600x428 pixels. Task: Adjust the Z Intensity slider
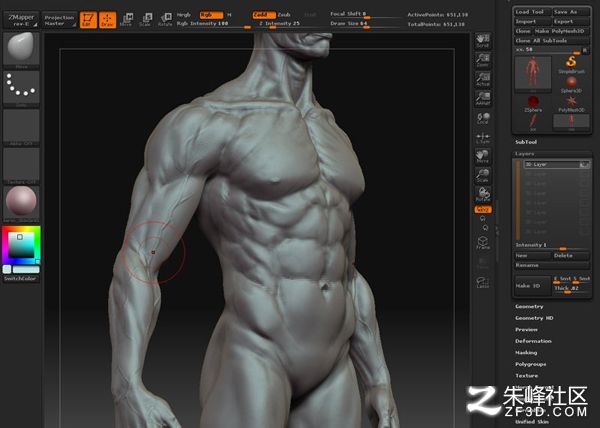click(288, 24)
